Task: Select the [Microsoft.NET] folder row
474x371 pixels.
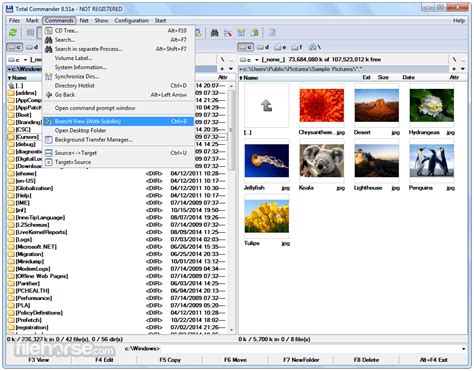Action: point(117,247)
